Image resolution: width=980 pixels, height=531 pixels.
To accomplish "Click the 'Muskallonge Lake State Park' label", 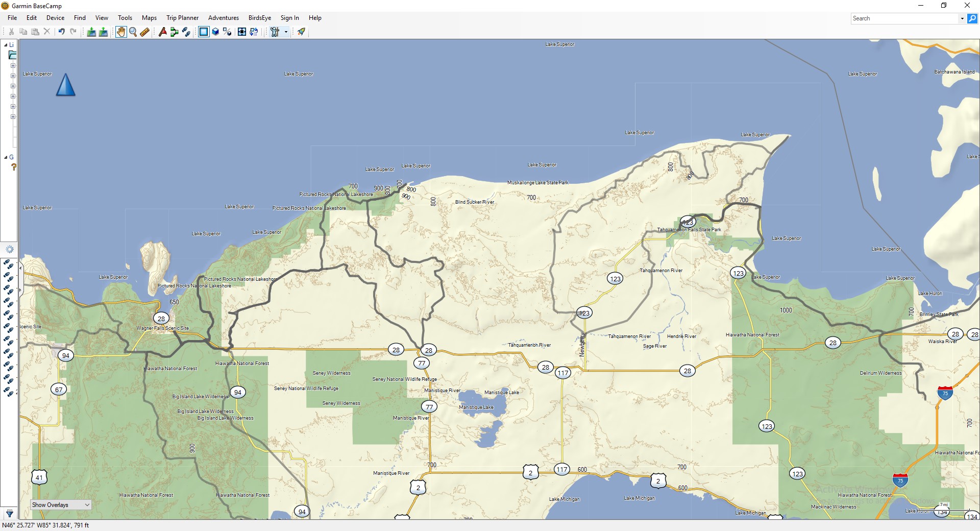I will point(537,182).
